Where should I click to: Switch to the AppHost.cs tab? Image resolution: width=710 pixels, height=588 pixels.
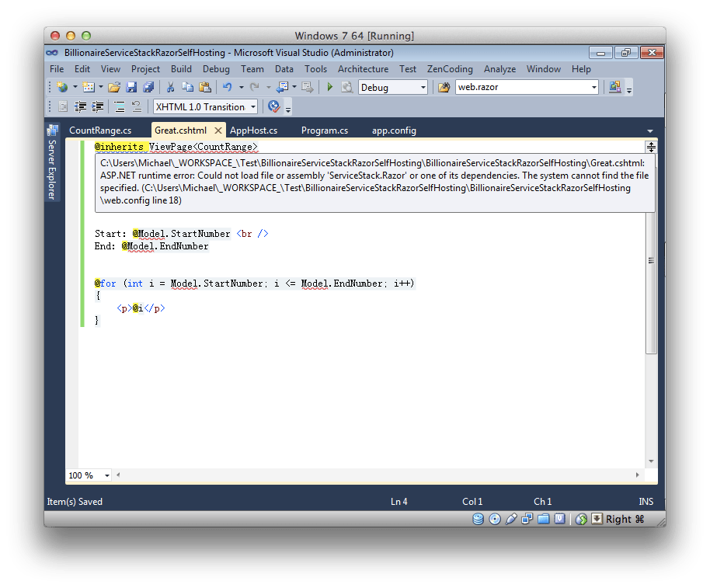[253, 130]
